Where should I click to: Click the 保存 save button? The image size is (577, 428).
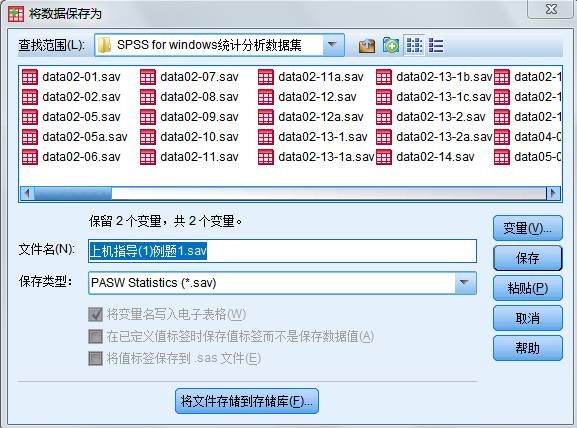pos(528,258)
